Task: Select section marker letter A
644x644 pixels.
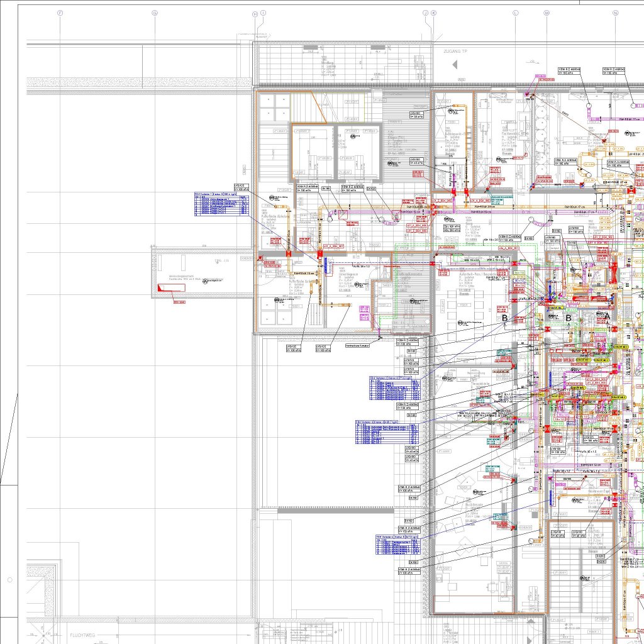Action: pos(607,316)
